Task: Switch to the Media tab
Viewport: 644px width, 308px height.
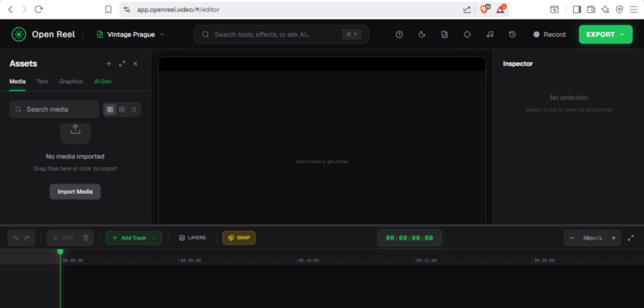Action: point(17,81)
